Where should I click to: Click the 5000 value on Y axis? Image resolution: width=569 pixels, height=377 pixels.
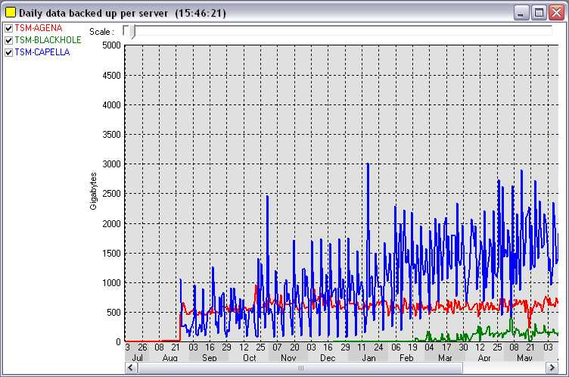[111, 46]
